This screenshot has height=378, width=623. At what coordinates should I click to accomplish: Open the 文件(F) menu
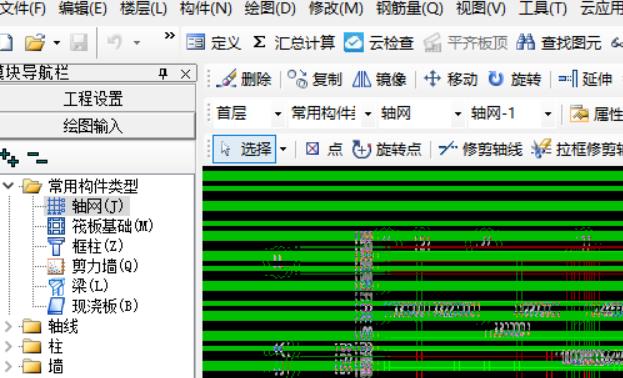point(22,8)
